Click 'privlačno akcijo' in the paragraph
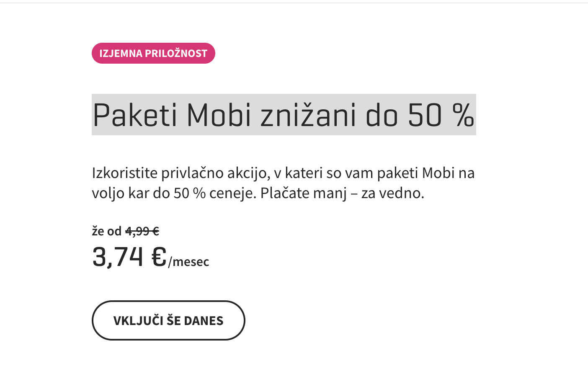Image resolution: width=588 pixels, height=382 pixels. point(216,173)
